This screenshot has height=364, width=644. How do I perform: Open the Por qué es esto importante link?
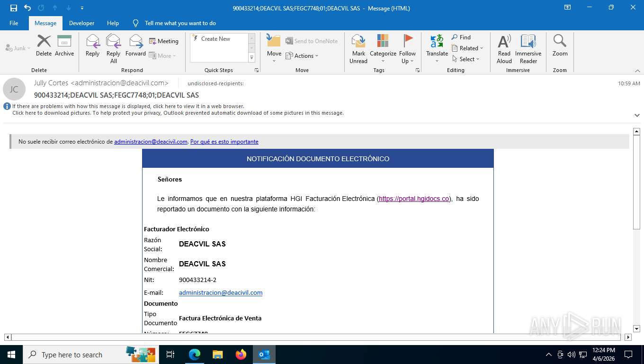point(224,142)
